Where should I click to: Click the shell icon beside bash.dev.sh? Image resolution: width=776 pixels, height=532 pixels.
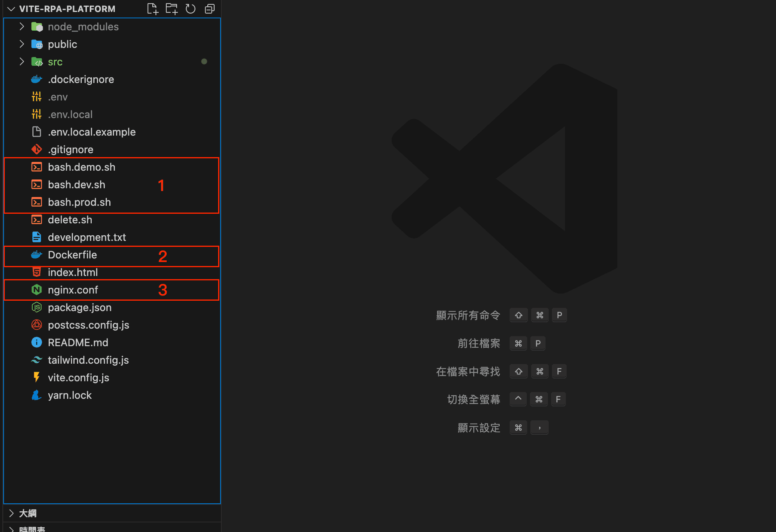click(x=37, y=185)
